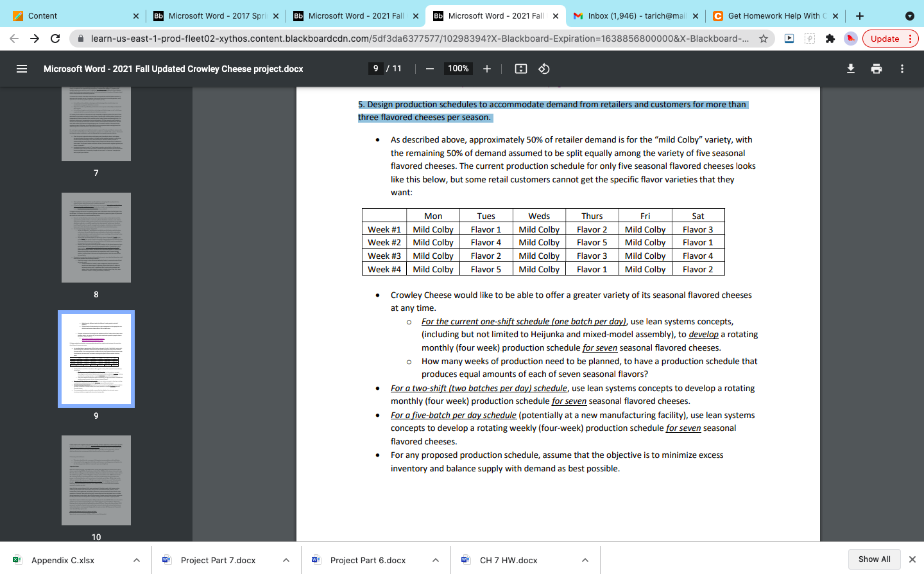Open Appendix C.xlsx download
The height and width of the screenshot is (578, 924).
(x=63, y=560)
